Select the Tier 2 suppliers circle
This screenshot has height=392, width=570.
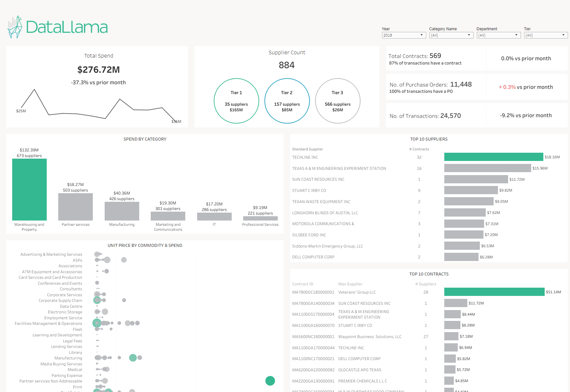click(287, 101)
